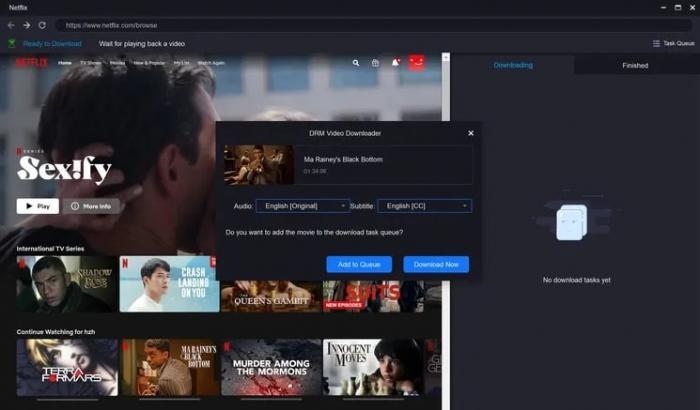This screenshot has height=410, width=700.
Task: Click 'International TV Series' row heading
Action: tap(50, 248)
